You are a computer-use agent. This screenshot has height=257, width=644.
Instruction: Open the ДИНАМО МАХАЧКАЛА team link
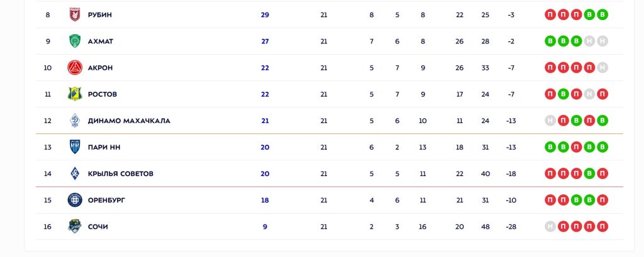click(x=129, y=121)
